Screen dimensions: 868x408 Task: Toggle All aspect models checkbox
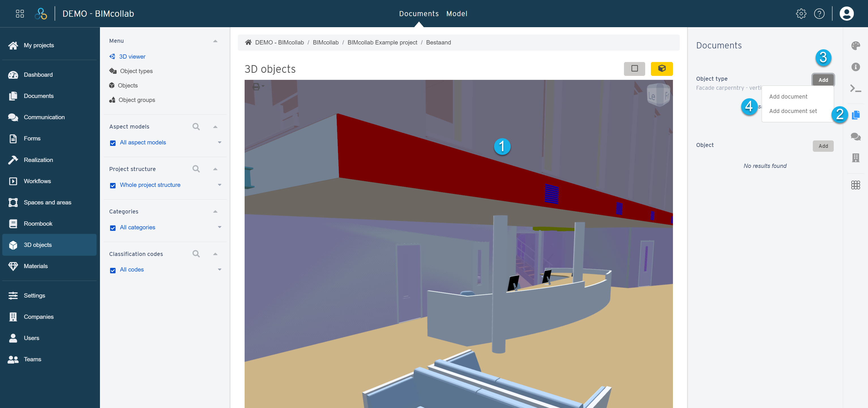click(113, 143)
